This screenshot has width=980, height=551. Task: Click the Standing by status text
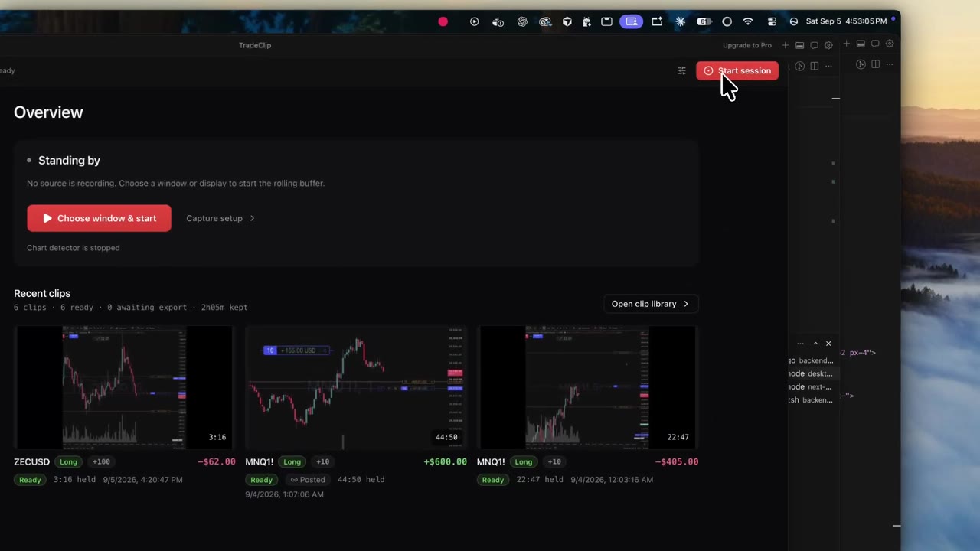(69, 160)
